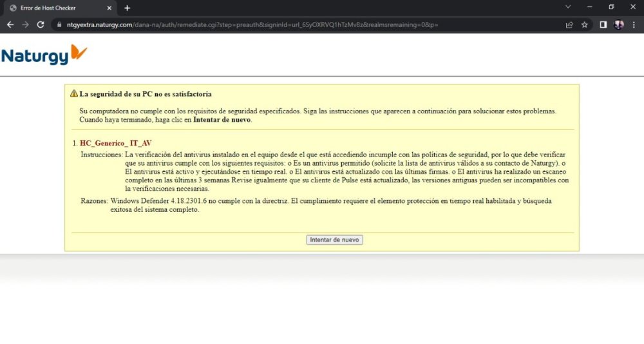Click the Windows Defender 4.18.2301.6 text
Image resolution: width=644 pixels, height=344 pixels.
coord(158,201)
